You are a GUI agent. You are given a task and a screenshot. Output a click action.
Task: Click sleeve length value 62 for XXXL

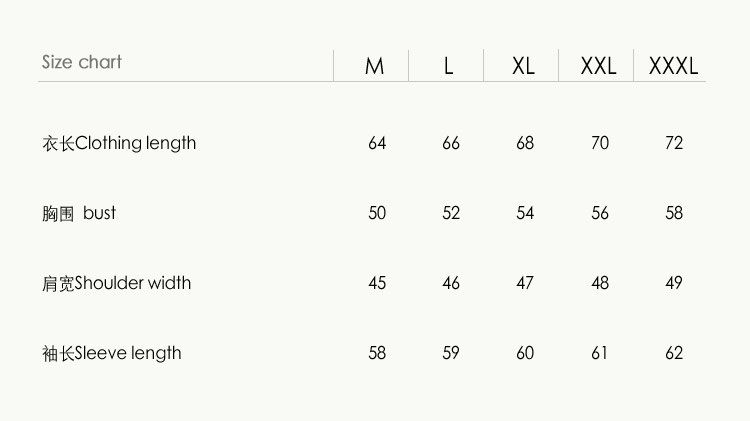674,353
